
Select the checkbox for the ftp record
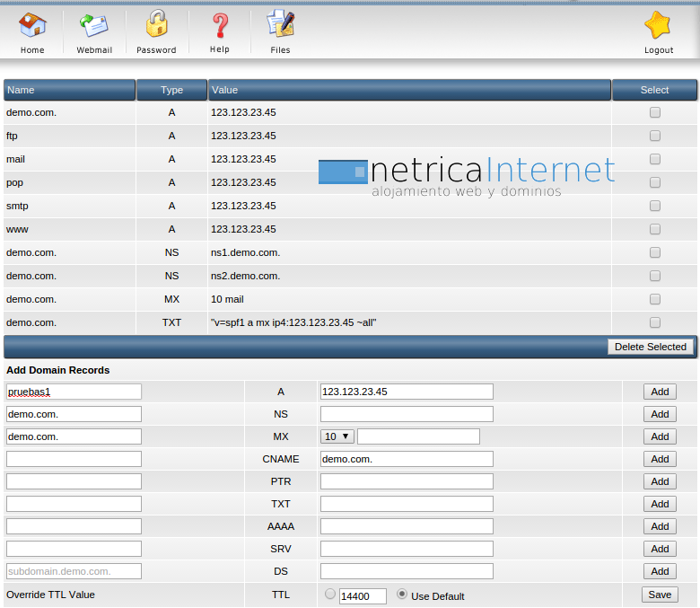(655, 136)
